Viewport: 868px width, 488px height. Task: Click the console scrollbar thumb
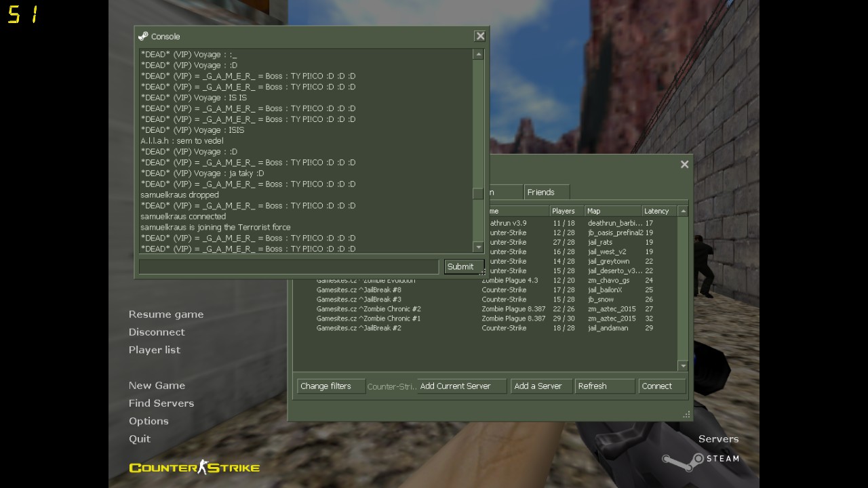coord(478,193)
